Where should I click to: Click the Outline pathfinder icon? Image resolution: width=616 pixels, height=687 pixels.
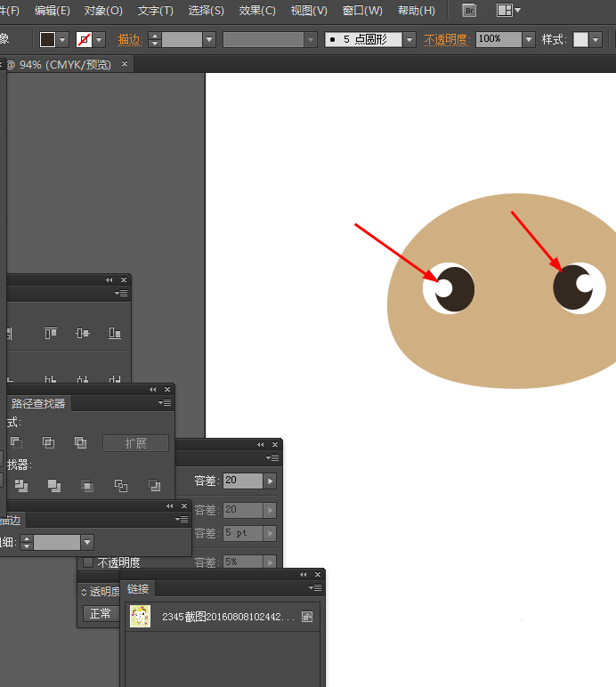coord(121,486)
